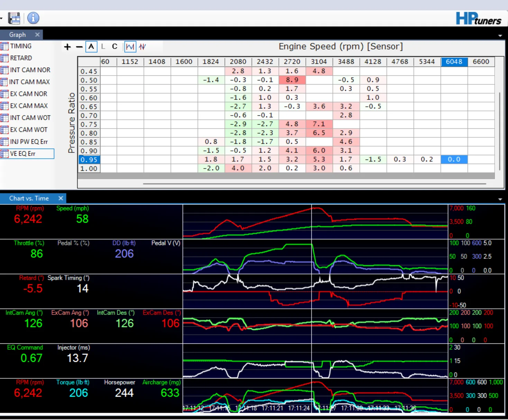Click the save layout disk icon

point(14,18)
